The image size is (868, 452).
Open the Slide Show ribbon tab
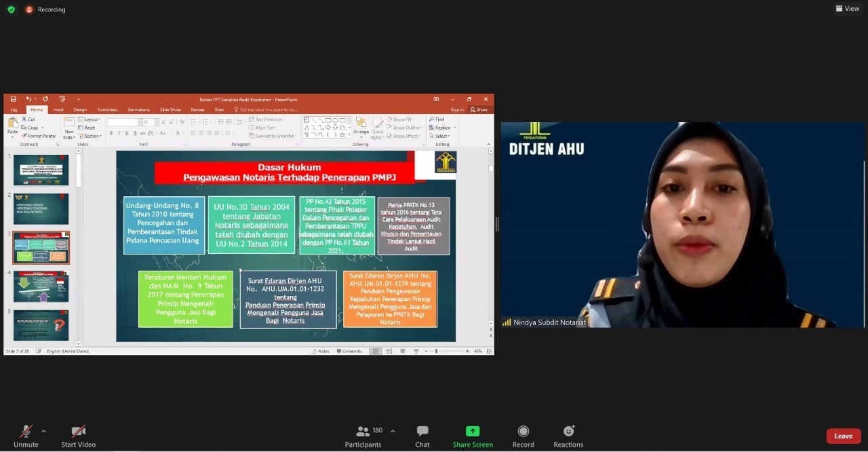pyautogui.click(x=170, y=110)
